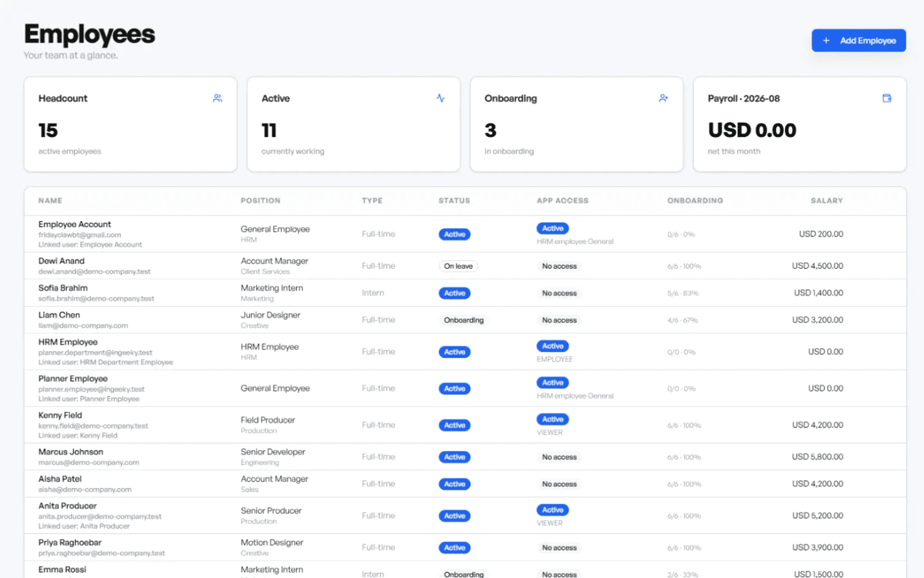Click the Field Producer position text
924x578 pixels.
[268, 420]
